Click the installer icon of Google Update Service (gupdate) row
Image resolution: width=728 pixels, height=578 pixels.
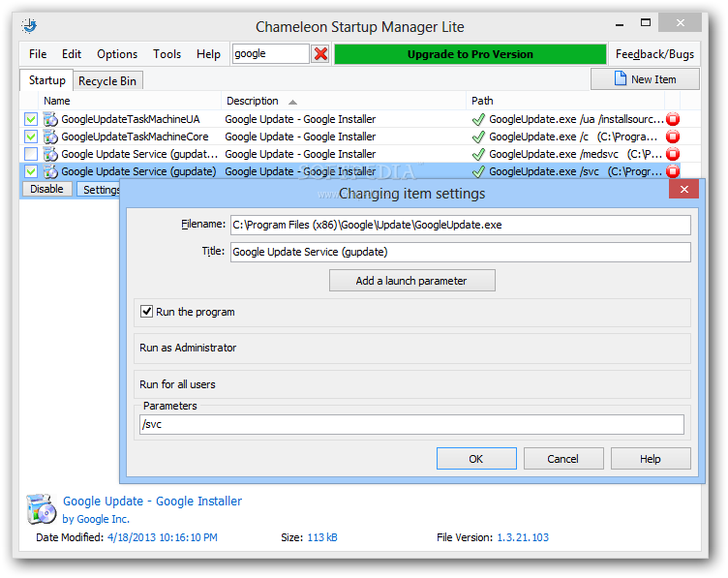click(50, 171)
